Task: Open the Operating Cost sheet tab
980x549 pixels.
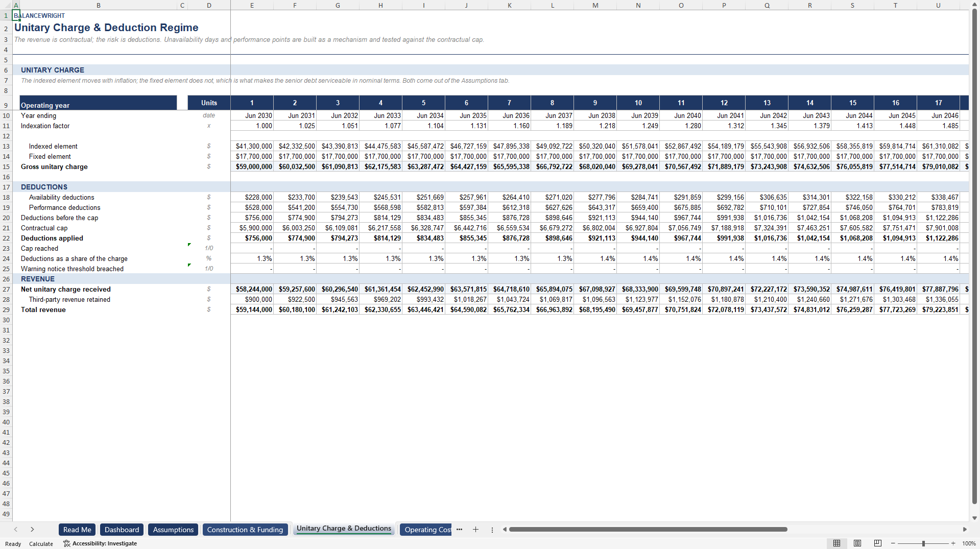Action: (427, 530)
